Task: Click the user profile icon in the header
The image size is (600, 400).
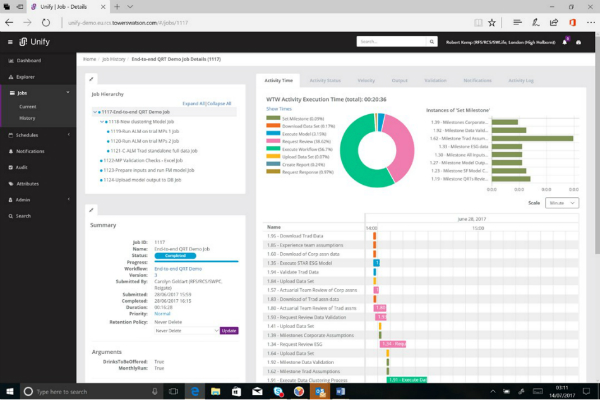Action: coord(579,42)
